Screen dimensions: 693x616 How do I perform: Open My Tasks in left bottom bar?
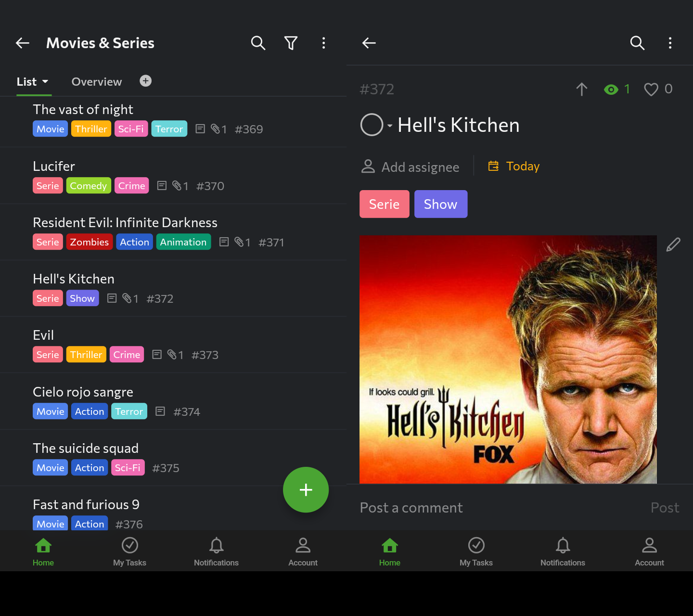[130, 552]
